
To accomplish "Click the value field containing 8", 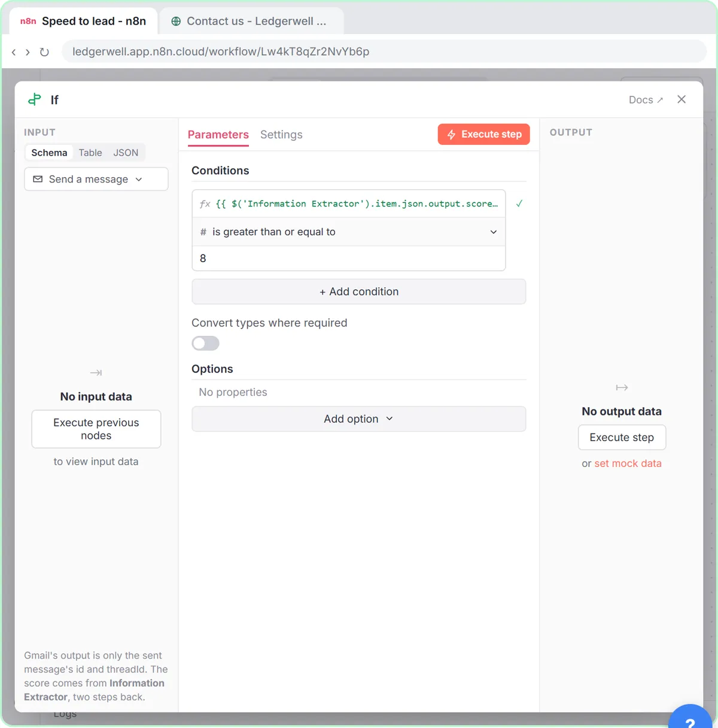I will [349, 259].
